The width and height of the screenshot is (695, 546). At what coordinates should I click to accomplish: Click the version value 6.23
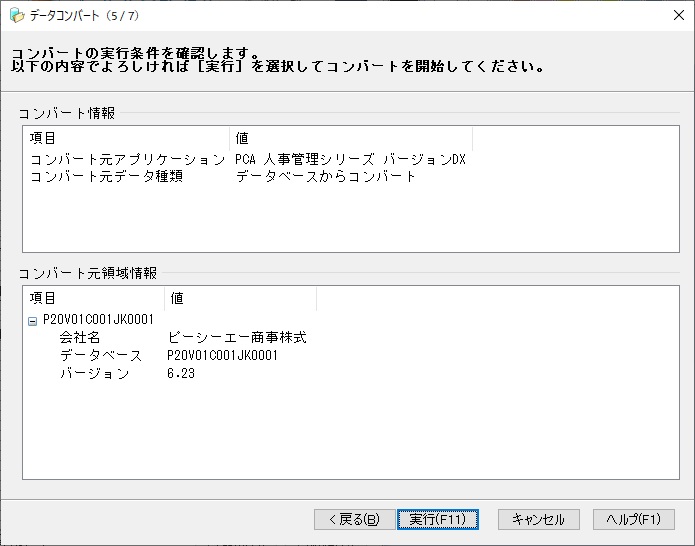tap(181, 373)
